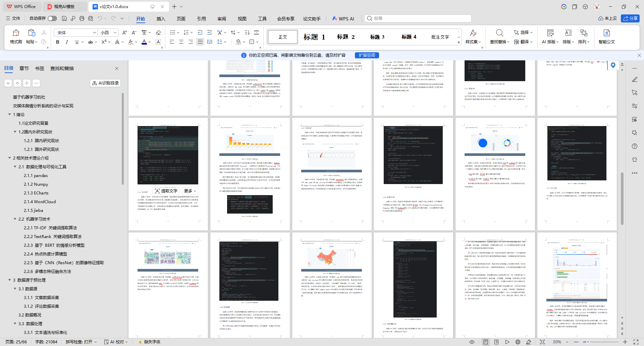Switch to the Chapters (章节) sidebar tab
This screenshot has height=346, width=644.
coord(24,68)
